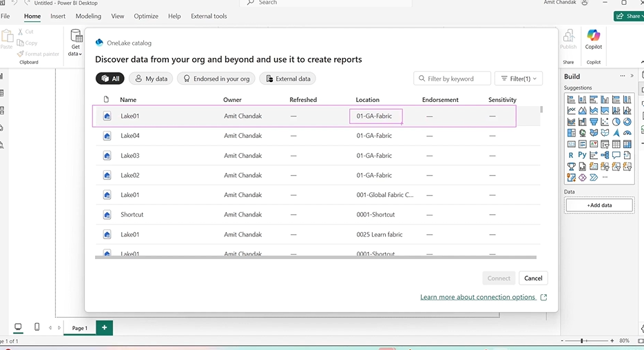The image size is (644, 350).
Task: Click the title bar Search box
Action: point(326,3)
